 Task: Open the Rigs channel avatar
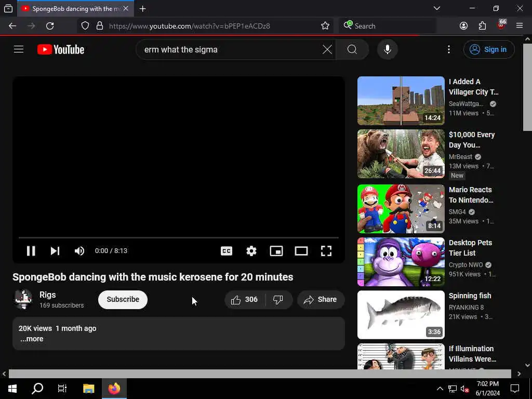[23, 299]
